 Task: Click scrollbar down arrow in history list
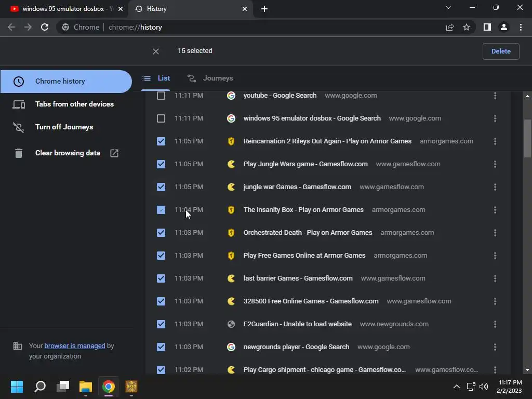pos(527,370)
